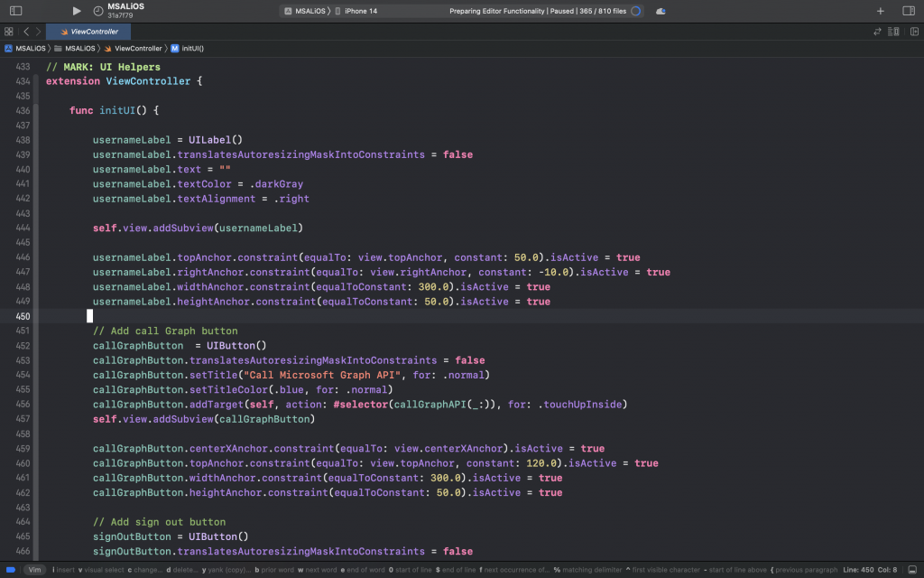This screenshot has width=924, height=578.
Task: Toggle the inspectors panel on the right
Action: click(909, 11)
